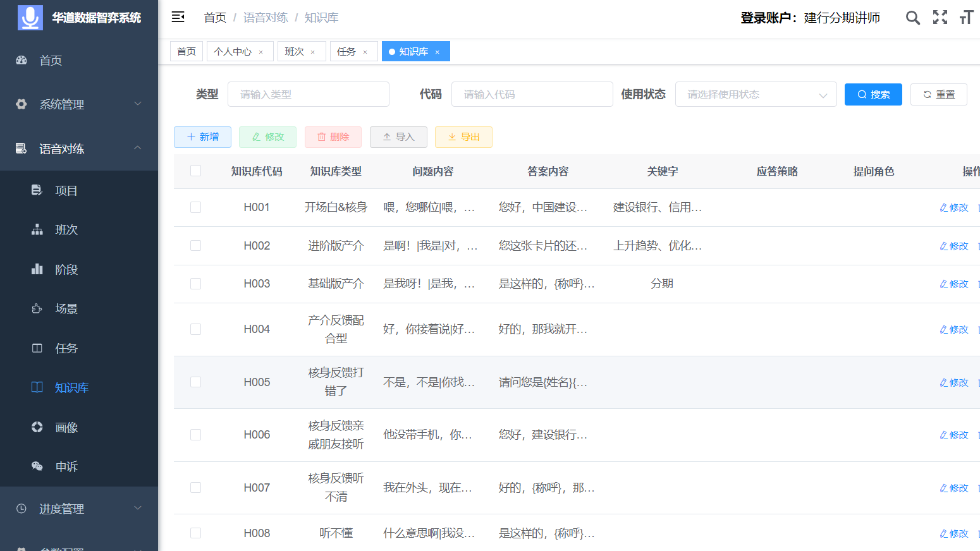Edit row H008 with 修改 link
The height and width of the screenshot is (551, 980).
(x=954, y=534)
